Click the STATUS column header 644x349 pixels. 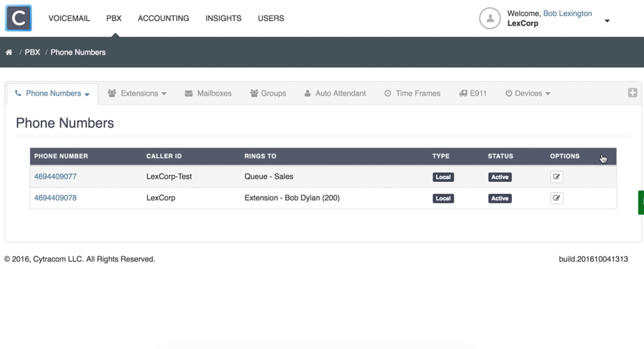[x=500, y=156]
